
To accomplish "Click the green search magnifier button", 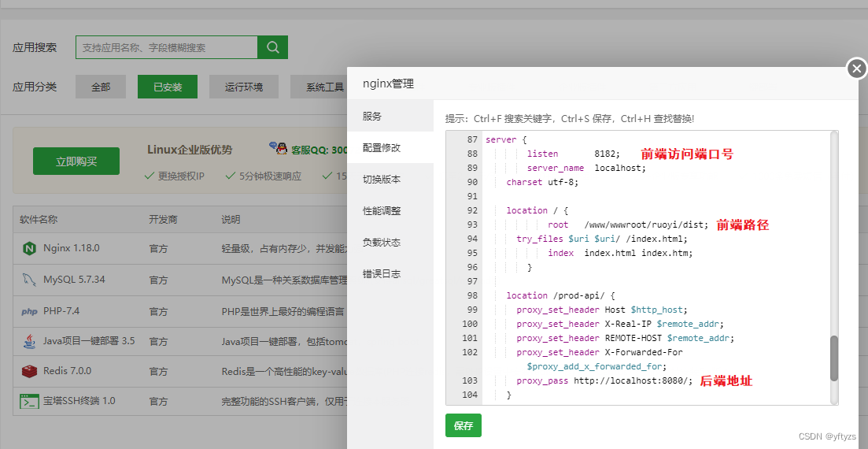I will pos(273,47).
